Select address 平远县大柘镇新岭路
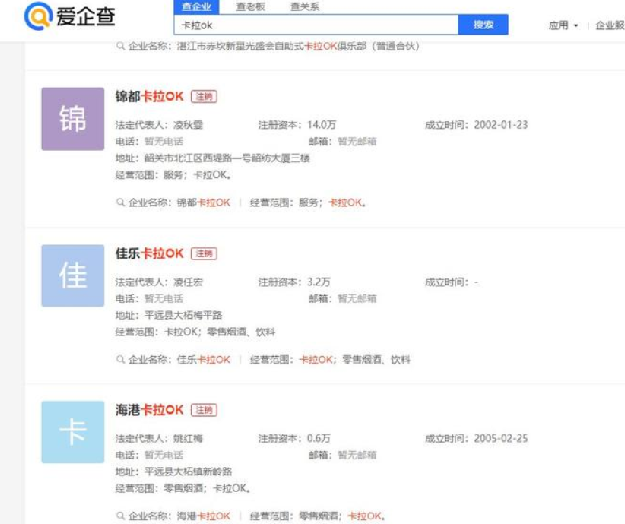Image resolution: width=625 pixels, height=524 pixels. 188,472
